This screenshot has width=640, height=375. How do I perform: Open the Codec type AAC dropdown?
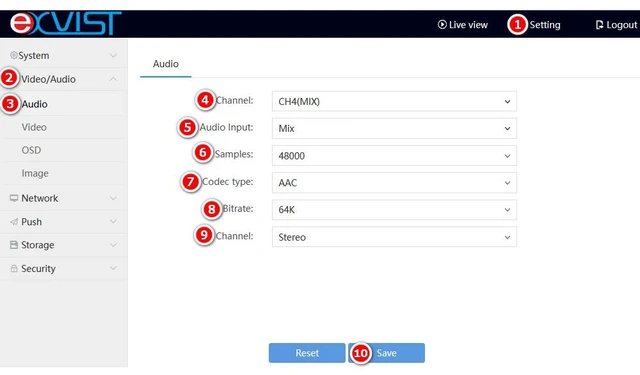tap(394, 183)
